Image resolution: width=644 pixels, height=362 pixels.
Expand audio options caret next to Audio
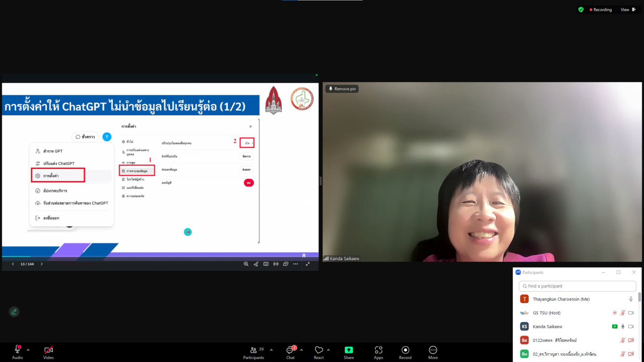(28, 350)
